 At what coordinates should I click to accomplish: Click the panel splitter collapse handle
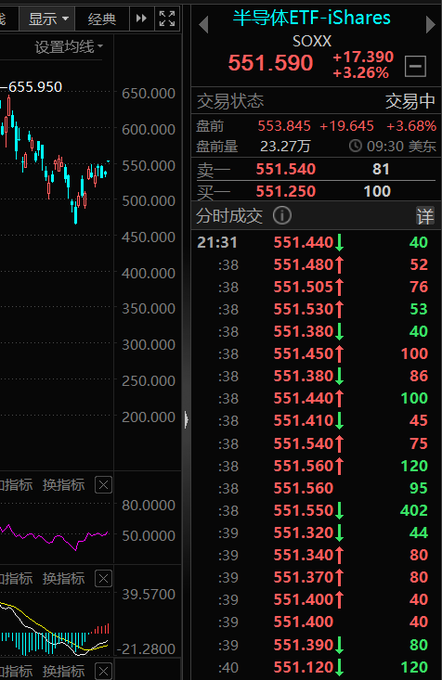[186, 419]
